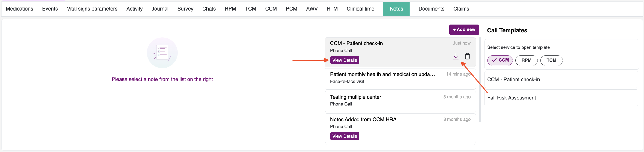
Task: Select the RPM service chip
Action: (526, 60)
